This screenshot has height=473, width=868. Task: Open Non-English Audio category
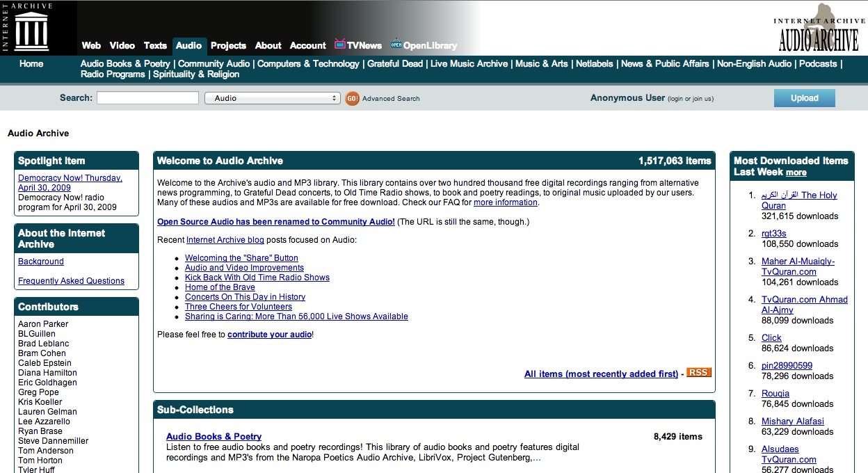click(754, 63)
